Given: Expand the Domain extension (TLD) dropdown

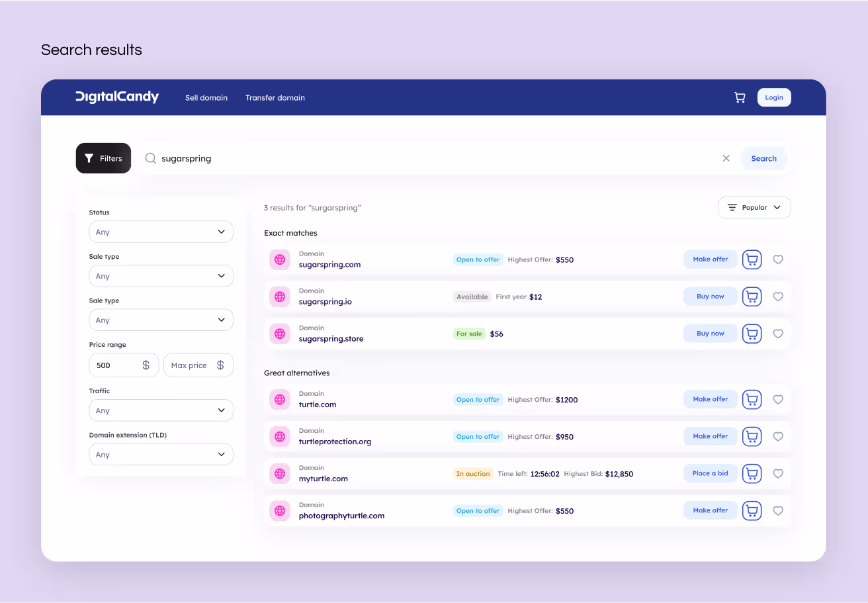Looking at the screenshot, I should [161, 454].
